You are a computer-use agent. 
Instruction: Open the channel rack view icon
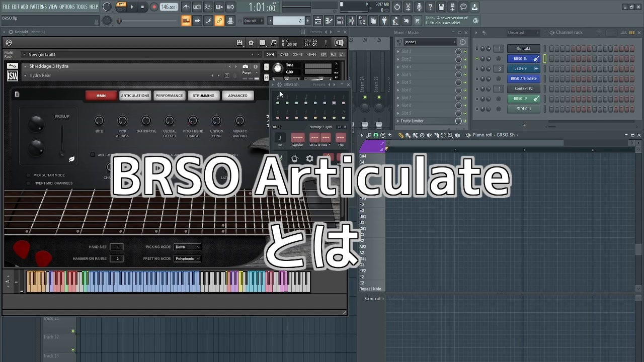pos(340,21)
